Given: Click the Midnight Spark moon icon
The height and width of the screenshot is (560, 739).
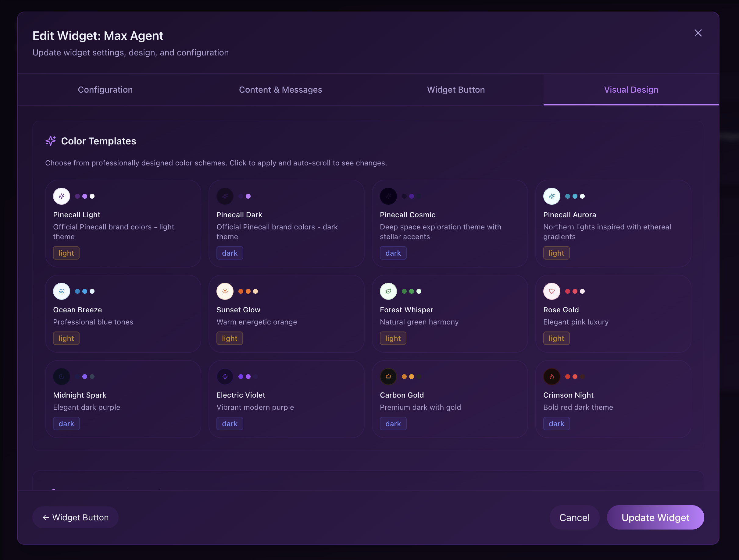Looking at the screenshot, I should coord(62,376).
